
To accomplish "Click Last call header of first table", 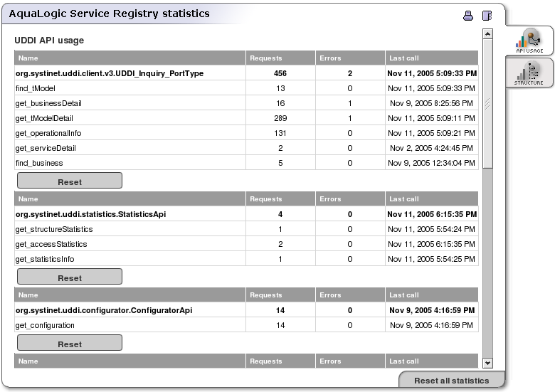I will click(x=404, y=58).
